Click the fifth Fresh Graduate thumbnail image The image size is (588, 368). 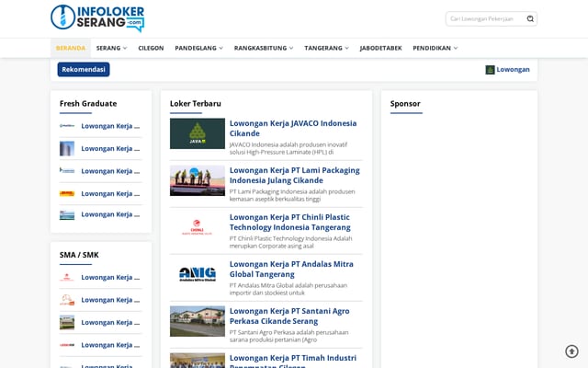[x=67, y=214]
